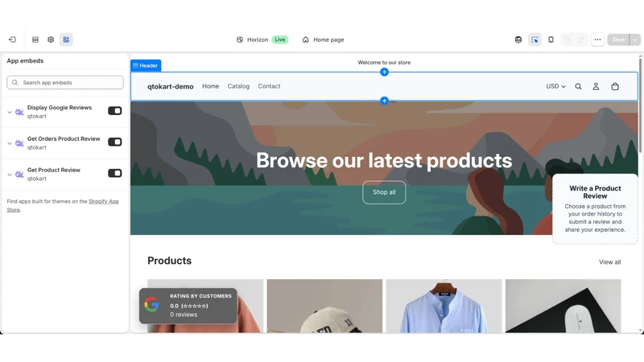
Task: Toggle Display Google Reviews embed
Action: click(115, 111)
